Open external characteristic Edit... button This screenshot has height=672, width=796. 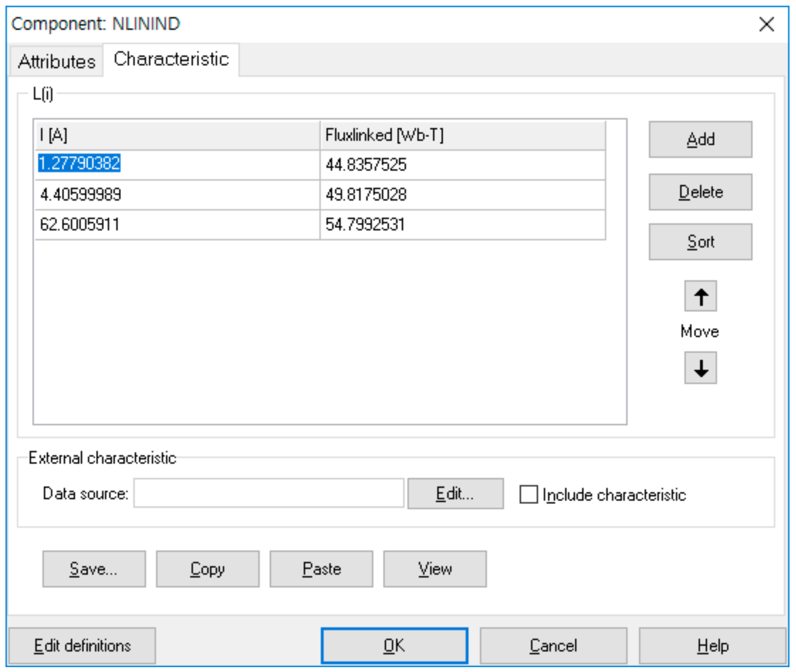pos(455,493)
